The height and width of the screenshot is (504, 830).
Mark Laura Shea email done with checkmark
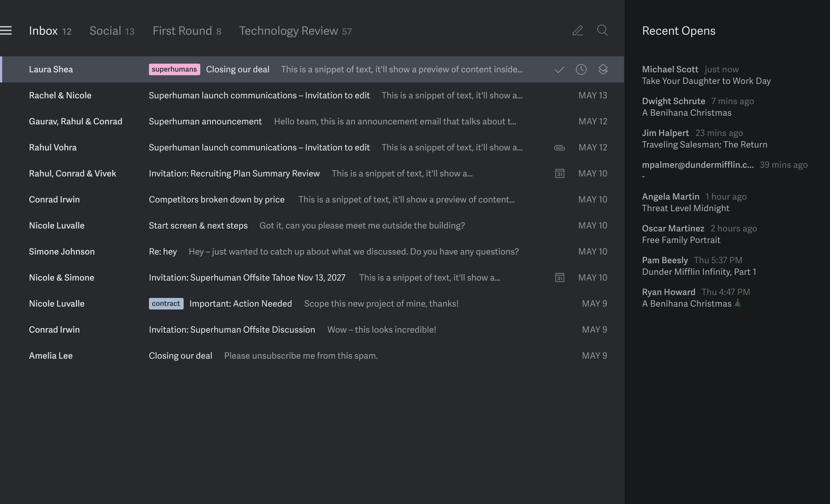point(559,69)
